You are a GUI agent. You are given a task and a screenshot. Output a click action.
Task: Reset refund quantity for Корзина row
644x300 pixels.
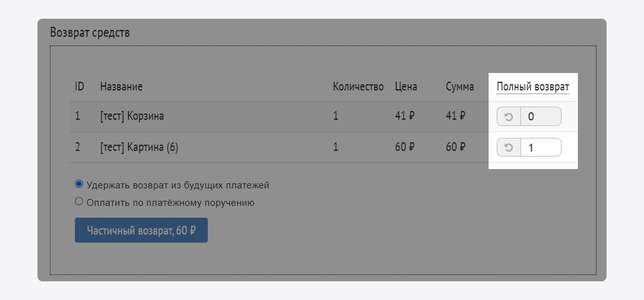pos(509,117)
